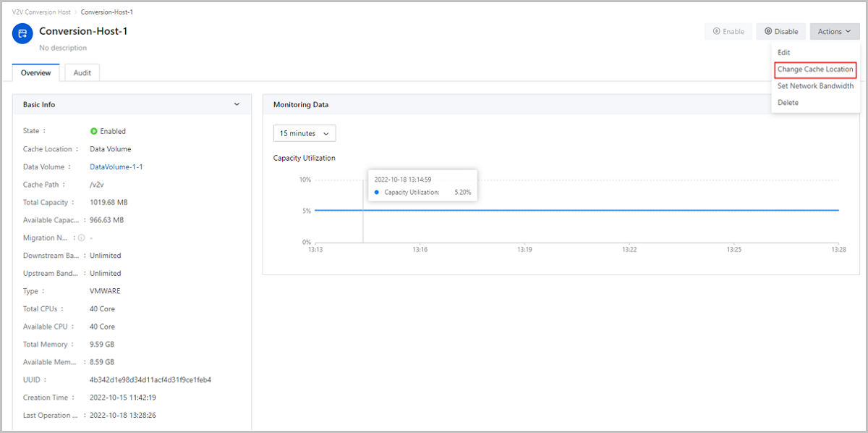
Task: Click the No description text
Action: click(63, 48)
